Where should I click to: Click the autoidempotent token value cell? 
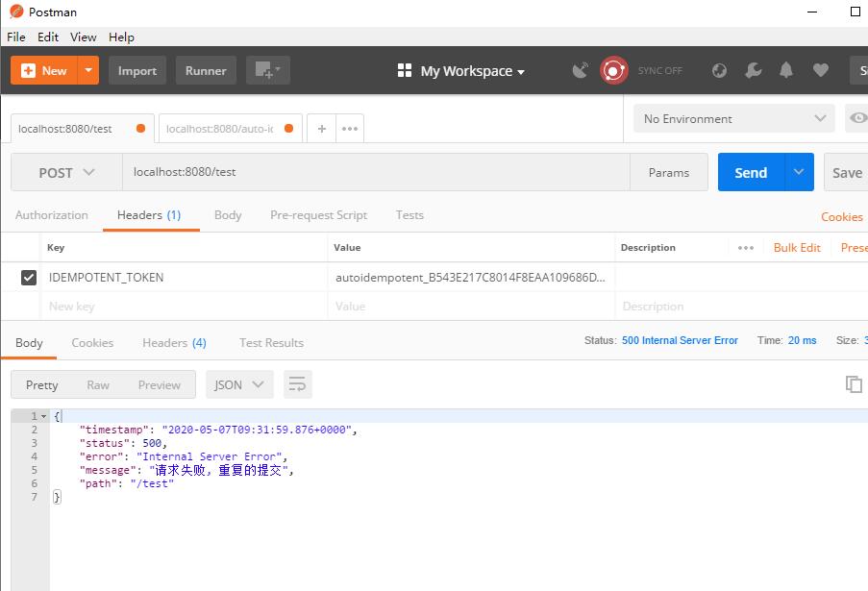coord(471,277)
